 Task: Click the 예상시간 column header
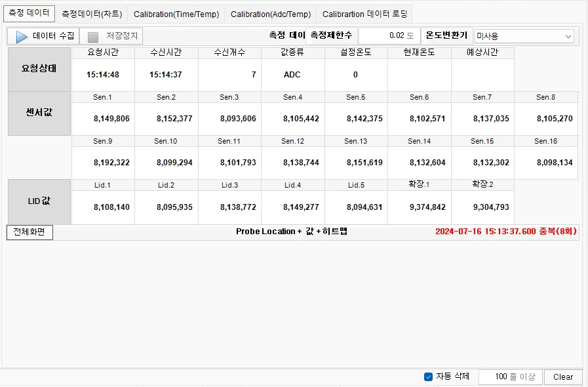tap(482, 52)
